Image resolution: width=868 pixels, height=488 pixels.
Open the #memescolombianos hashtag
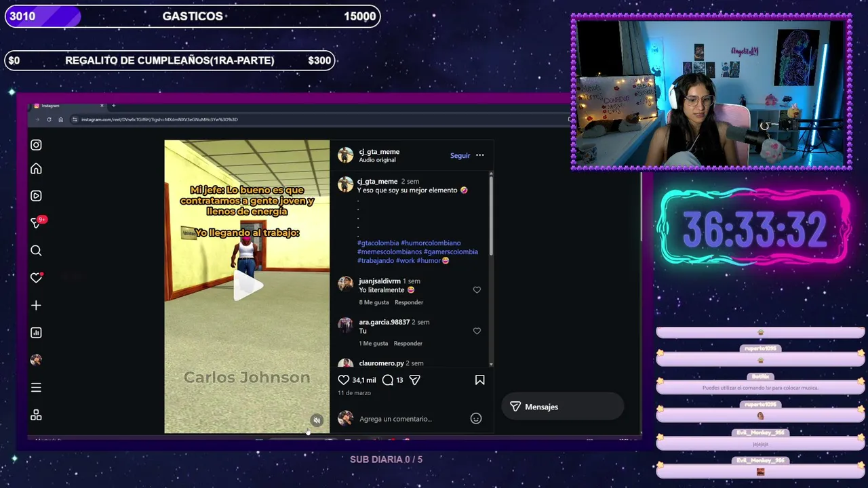[x=389, y=251]
